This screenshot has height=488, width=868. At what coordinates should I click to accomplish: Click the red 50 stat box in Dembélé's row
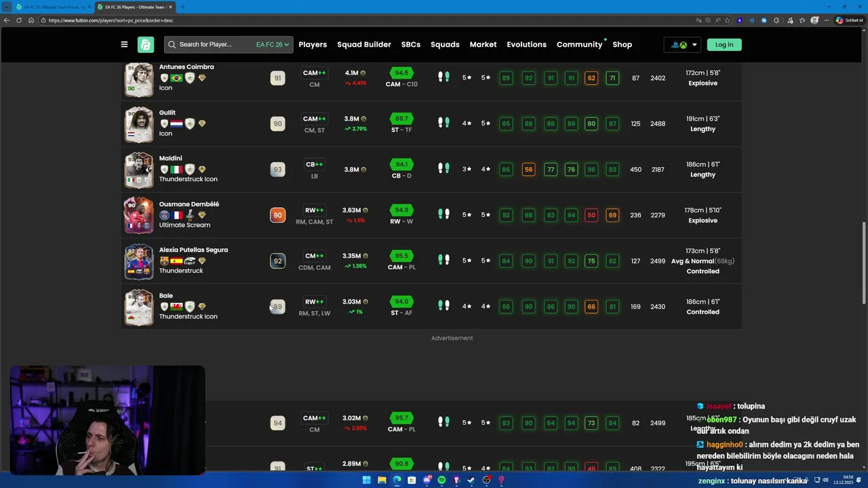tap(591, 215)
